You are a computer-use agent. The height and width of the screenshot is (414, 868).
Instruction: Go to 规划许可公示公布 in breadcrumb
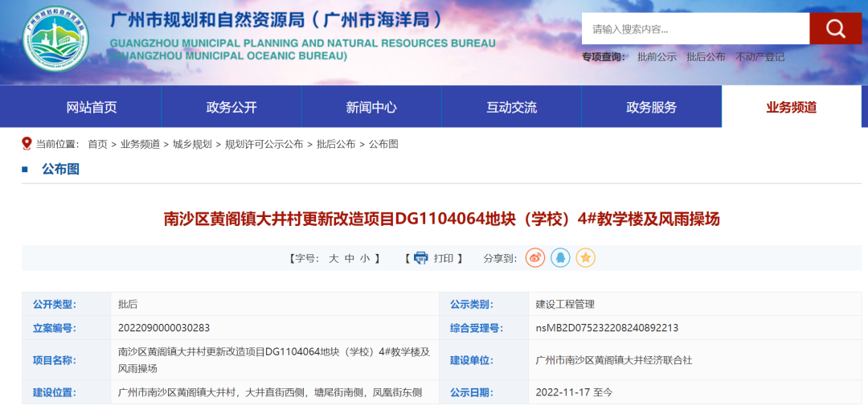click(264, 145)
